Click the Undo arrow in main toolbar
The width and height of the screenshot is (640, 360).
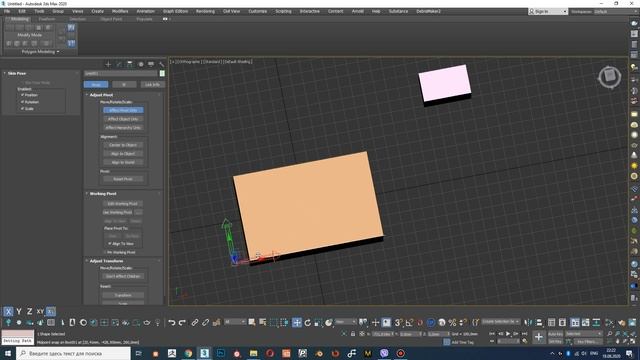pos(171,322)
